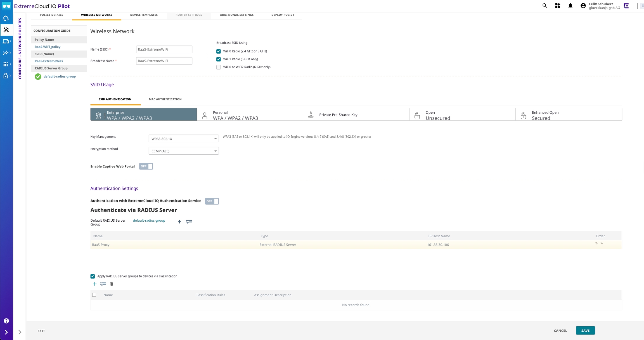Screen dimensions: 644x340
Task: Open the apps grid icon in the header
Action: (557, 6)
